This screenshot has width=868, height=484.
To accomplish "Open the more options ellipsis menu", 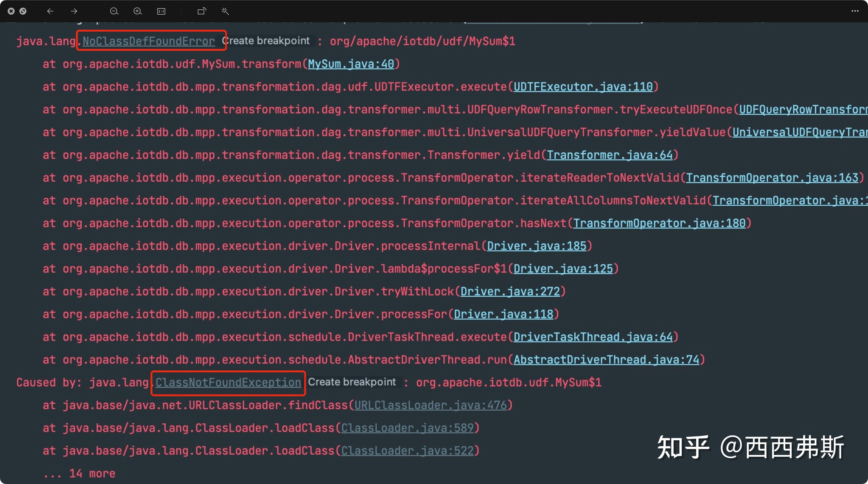I will coord(855,11).
